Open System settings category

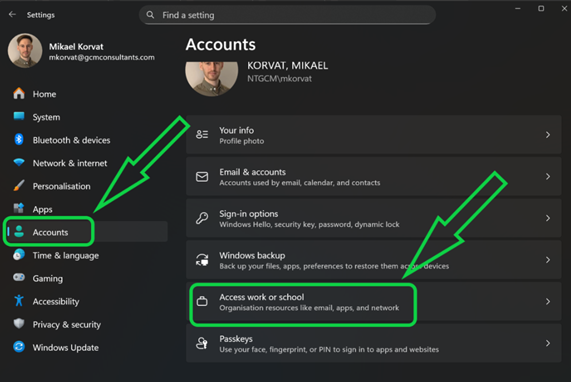tap(87, 117)
